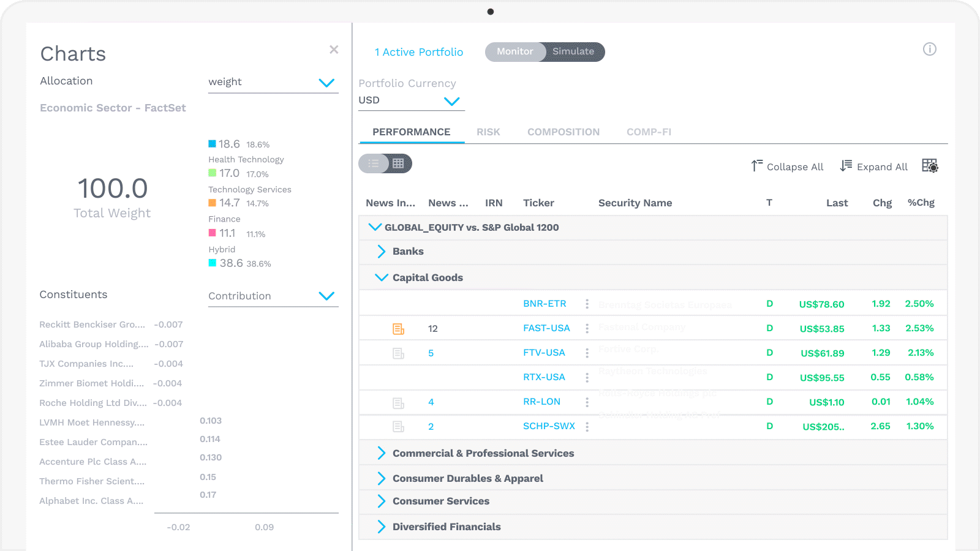980x551 pixels.
Task: Open the portfolio info icon
Action: [930, 49]
